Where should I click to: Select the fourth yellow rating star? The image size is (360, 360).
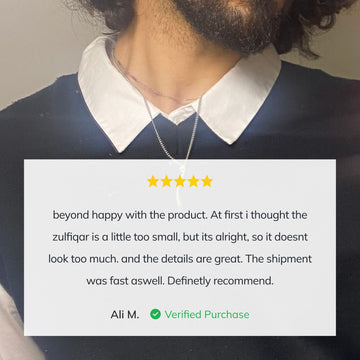(x=193, y=181)
